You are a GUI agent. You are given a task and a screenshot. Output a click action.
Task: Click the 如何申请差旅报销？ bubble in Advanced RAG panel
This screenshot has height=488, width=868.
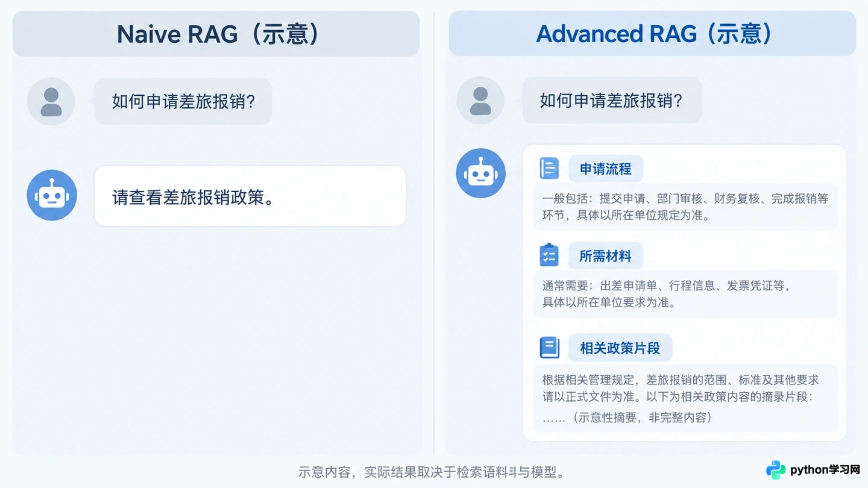[x=612, y=101]
